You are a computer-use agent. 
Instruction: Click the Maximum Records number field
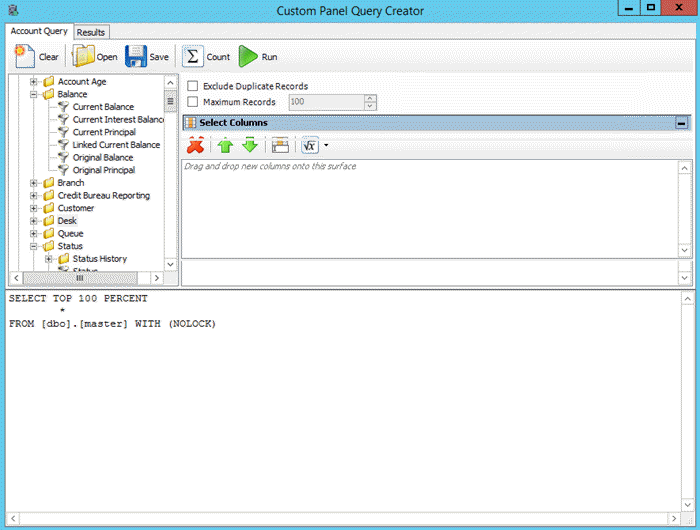tap(325, 102)
